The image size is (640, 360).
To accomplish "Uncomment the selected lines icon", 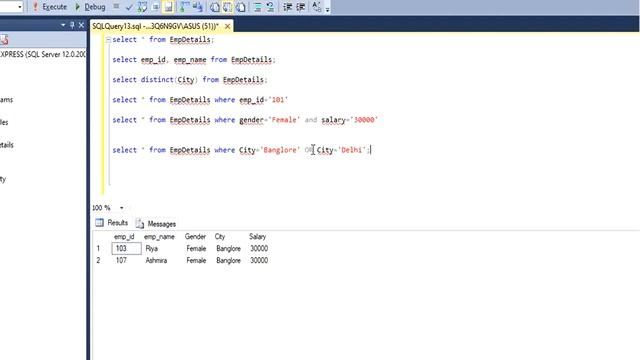I will click(270, 7).
